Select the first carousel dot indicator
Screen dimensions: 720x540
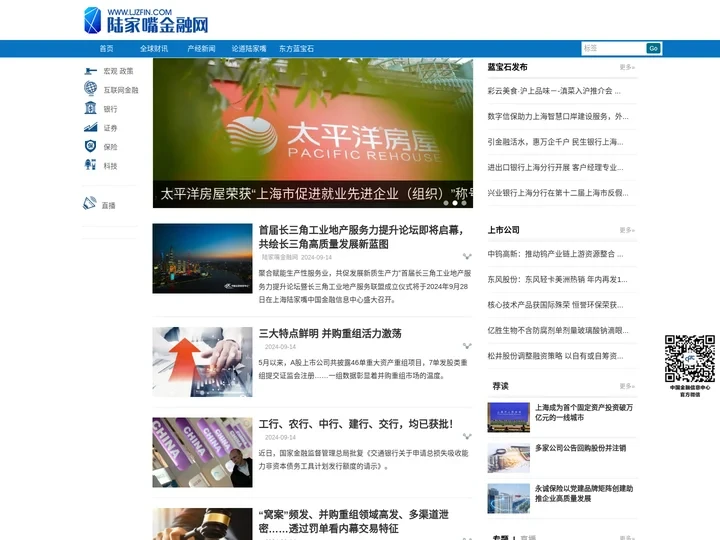pos(446,203)
